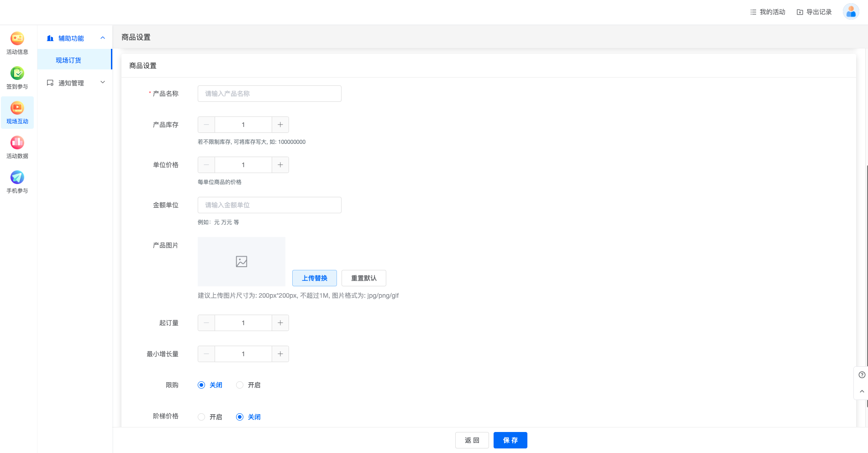Open the 活动信息 sidebar icon
This screenshot has height=453, width=868.
(x=17, y=39)
